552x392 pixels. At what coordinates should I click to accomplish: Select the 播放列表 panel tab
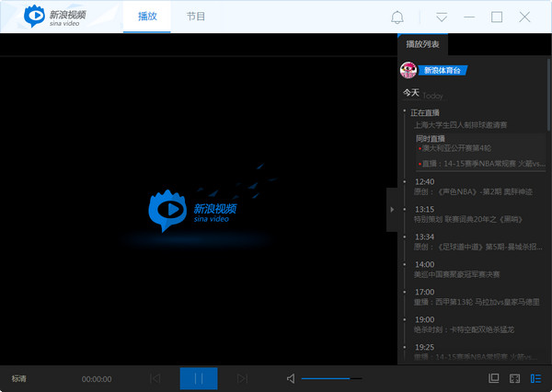[423, 44]
